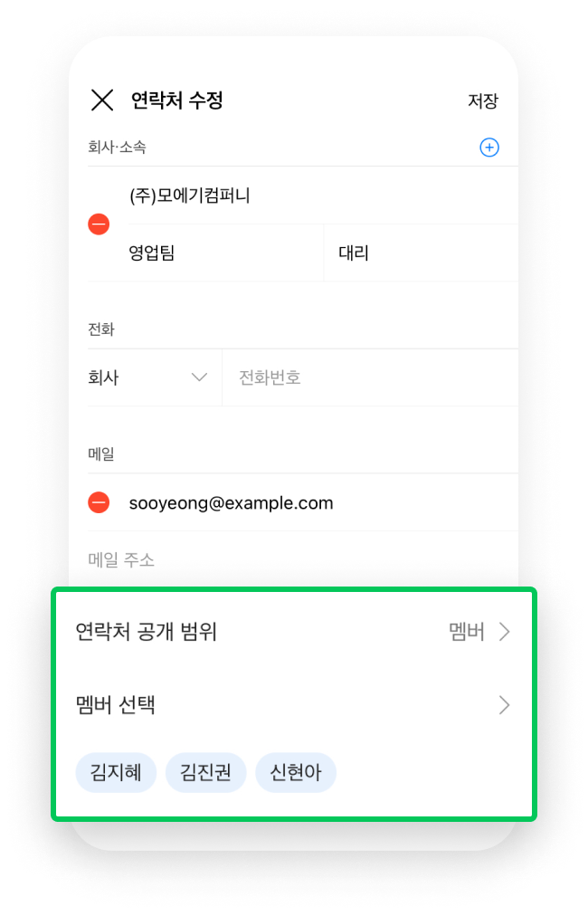Image resolution: width=588 pixels, height=916 pixels.
Task: Open 멤버 선택 list
Action: point(294,705)
